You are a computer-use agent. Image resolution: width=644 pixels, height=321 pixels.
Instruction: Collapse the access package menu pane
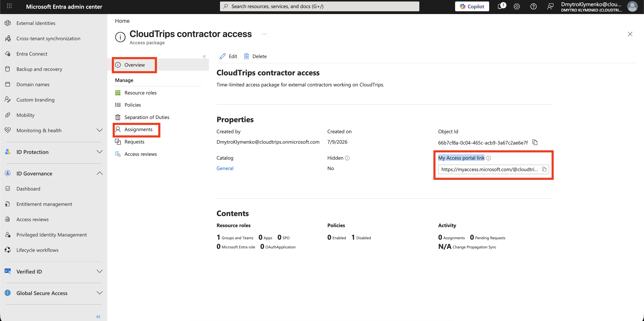(x=204, y=56)
